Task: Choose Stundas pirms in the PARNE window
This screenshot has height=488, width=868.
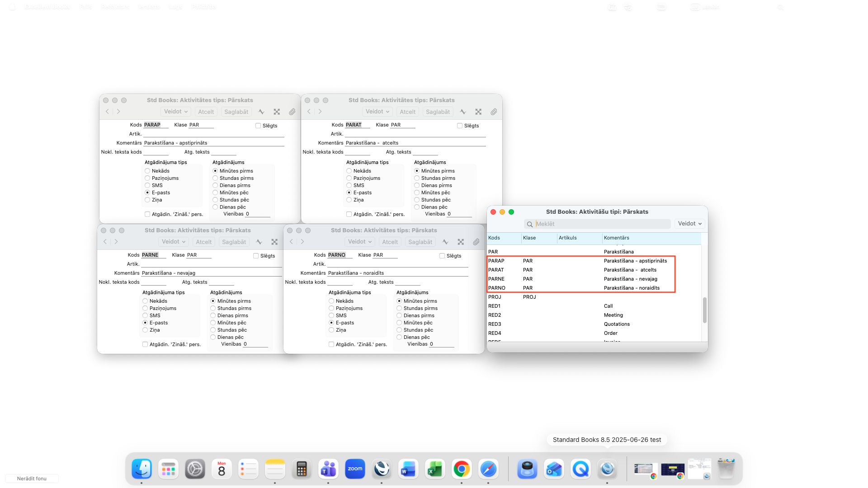Action: point(213,308)
